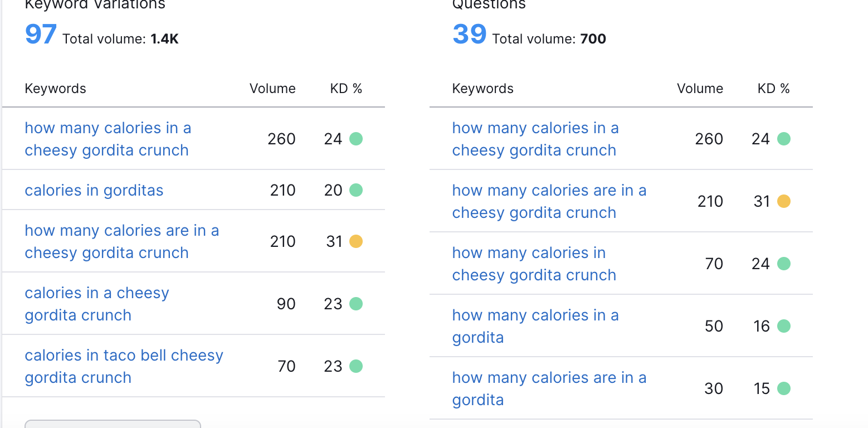Click KD % column header in Questions table

(x=773, y=89)
